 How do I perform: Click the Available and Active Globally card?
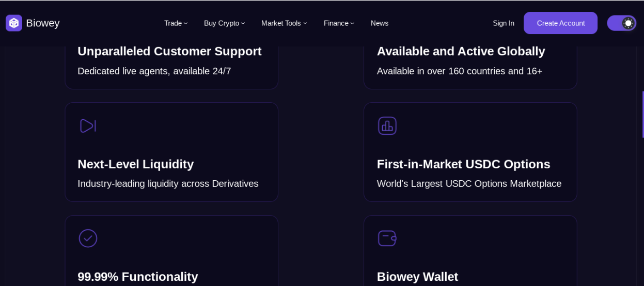(470, 65)
